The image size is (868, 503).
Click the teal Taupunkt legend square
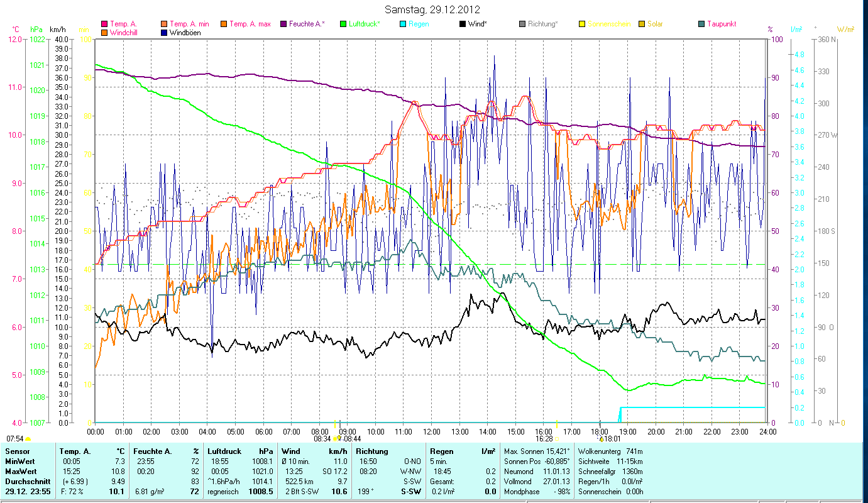click(701, 24)
